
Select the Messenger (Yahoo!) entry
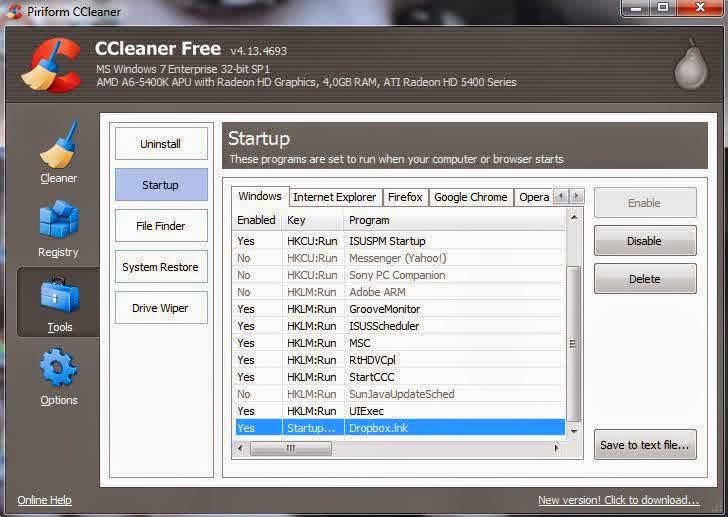coord(400,258)
